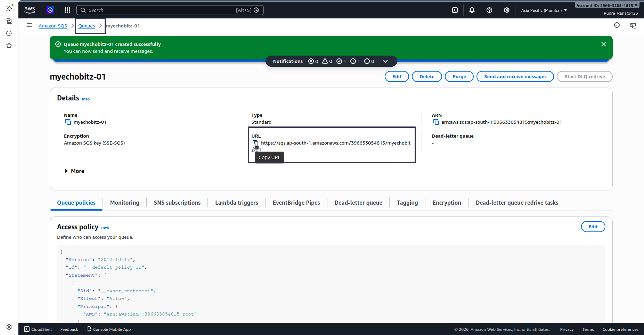644x335 pixels.
Task: Switch to the Lambda triggers tab
Action: pos(237,203)
